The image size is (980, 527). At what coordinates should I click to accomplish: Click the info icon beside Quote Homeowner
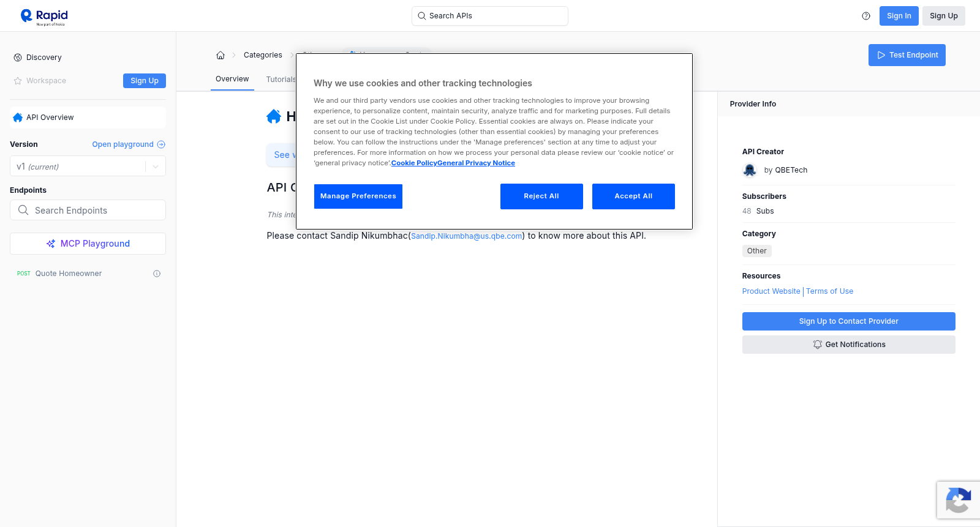[x=157, y=274]
